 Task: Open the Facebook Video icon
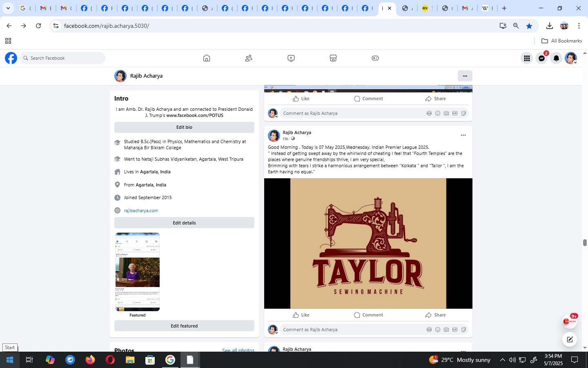(x=291, y=58)
